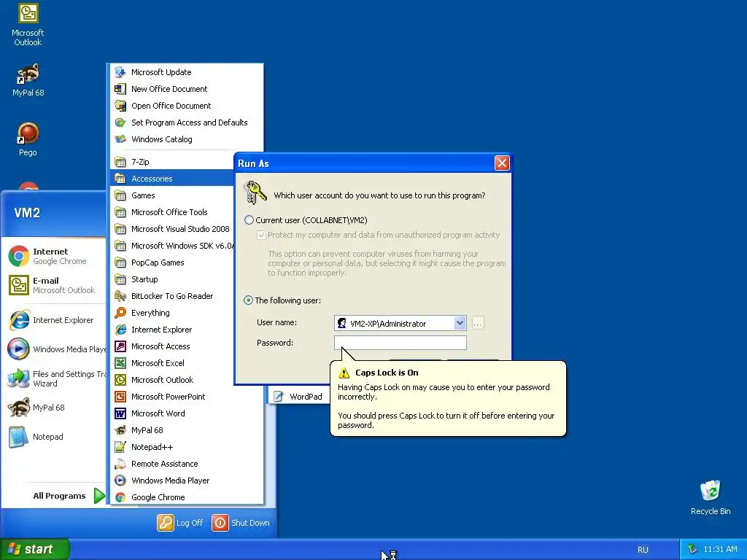The image size is (747, 560).
Task: Click the system tray network icon
Action: point(692,550)
